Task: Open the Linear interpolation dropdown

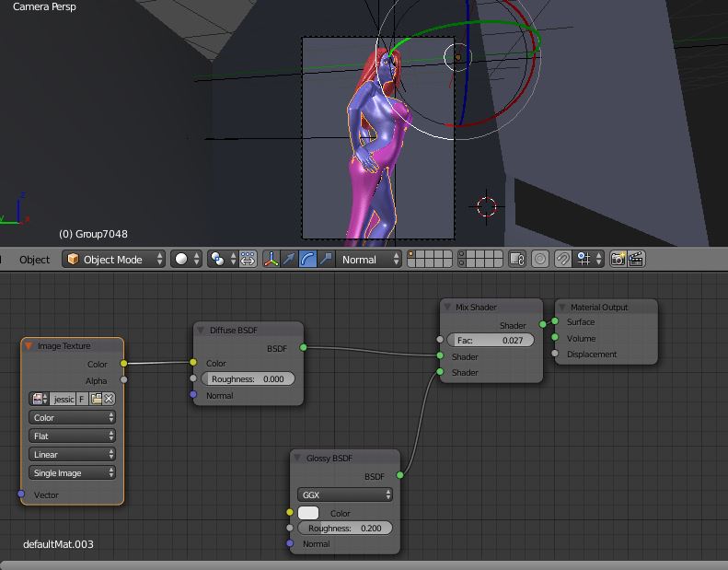Action: click(x=73, y=454)
